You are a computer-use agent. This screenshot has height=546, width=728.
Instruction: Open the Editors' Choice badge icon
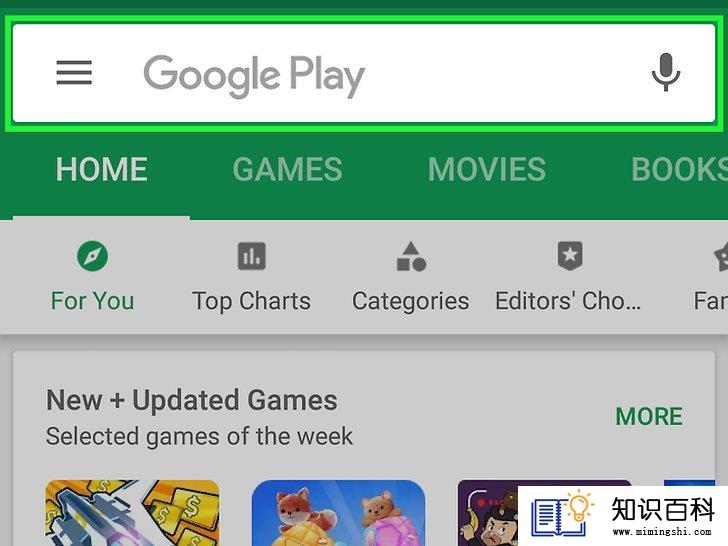570,256
